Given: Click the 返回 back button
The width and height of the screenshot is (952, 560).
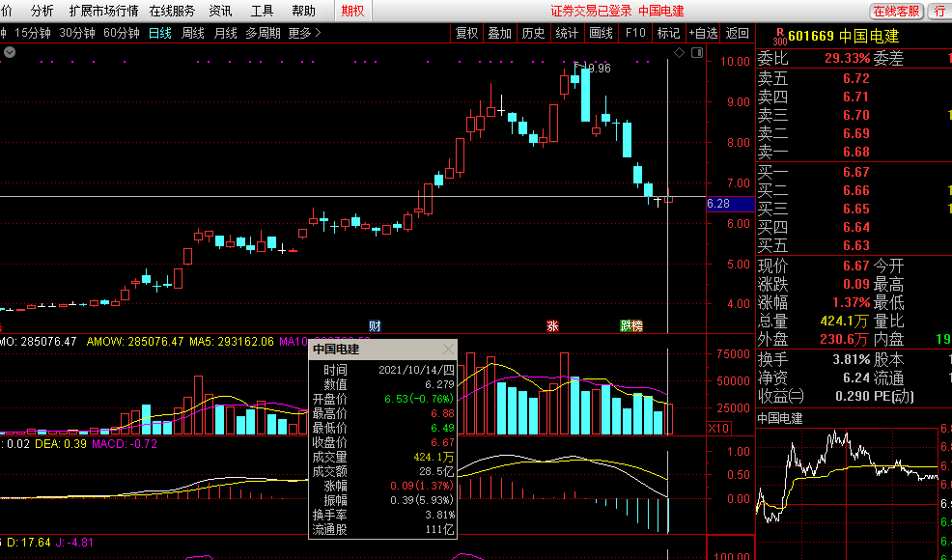Looking at the screenshot, I should tap(737, 33).
